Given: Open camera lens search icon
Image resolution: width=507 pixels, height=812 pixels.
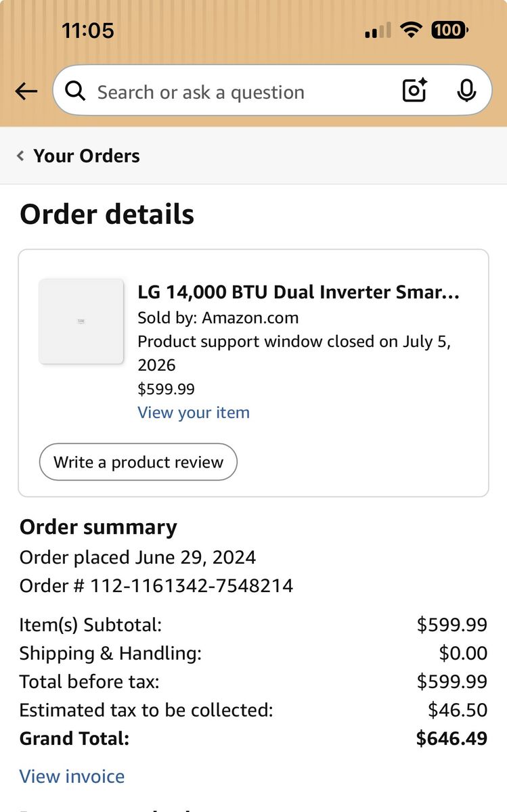Looking at the screenshot, I should pos(414,90).
